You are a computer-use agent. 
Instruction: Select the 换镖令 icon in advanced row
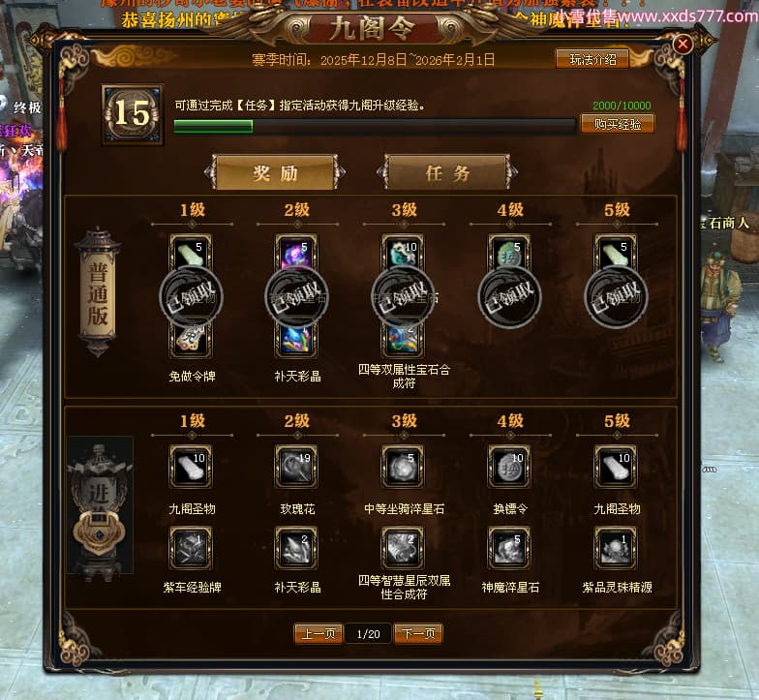tap(509, 467)
